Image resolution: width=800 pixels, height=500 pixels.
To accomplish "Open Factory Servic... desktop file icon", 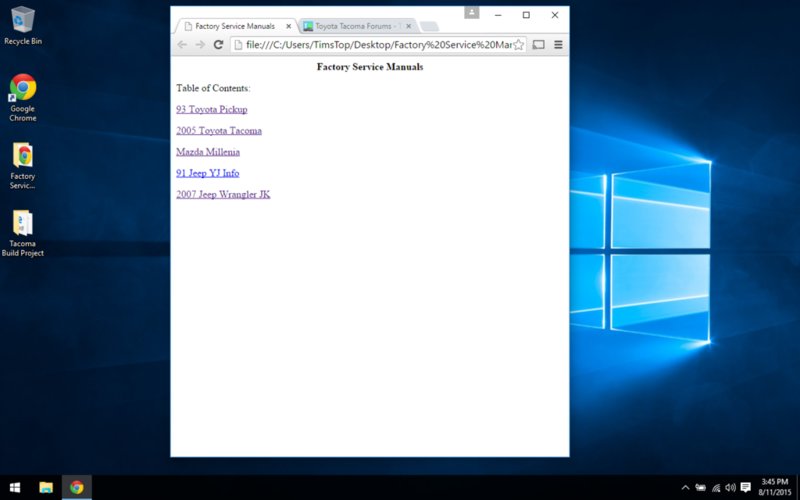I will (x=22, y=166).
